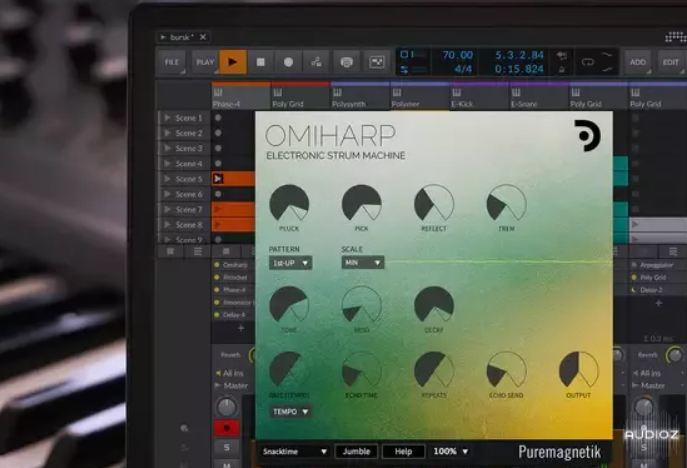Click the Help button
687x468 pixels.
point(403,451)
